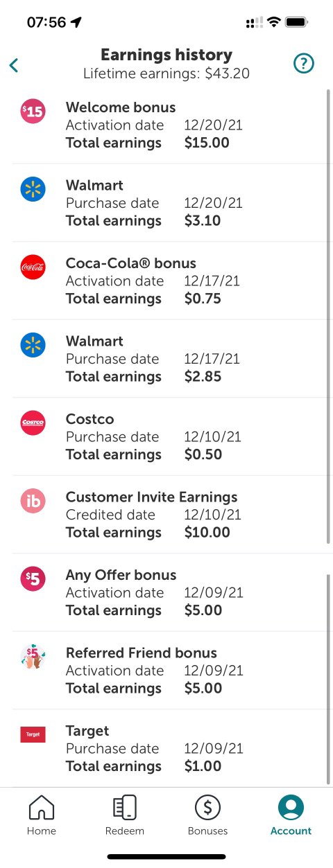
Task: Tap the Costco logo icon
Action: [x=33, y=423]
